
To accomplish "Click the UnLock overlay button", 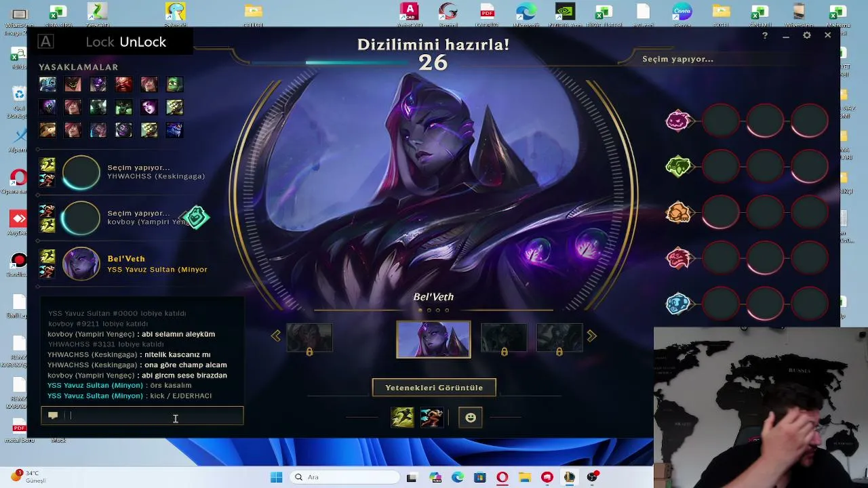I will pos(143,42).
